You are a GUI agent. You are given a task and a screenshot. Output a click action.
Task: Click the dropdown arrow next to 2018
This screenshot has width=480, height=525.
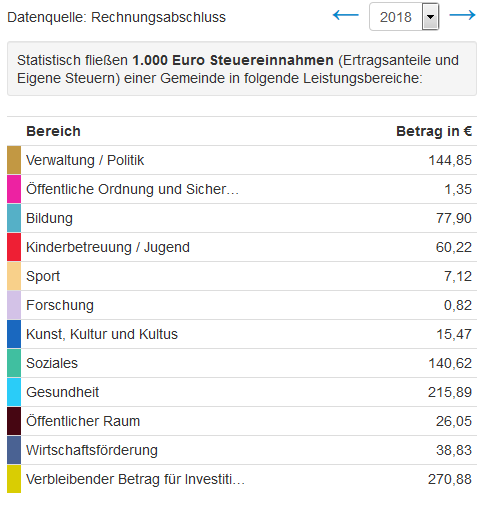pos(430,17)
